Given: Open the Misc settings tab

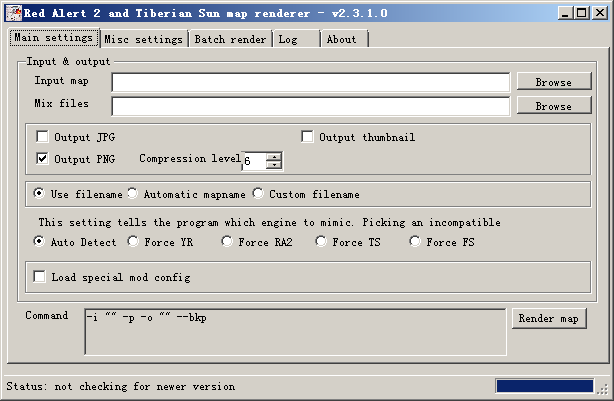Looking at the screenshot, I should click(144, 40).
